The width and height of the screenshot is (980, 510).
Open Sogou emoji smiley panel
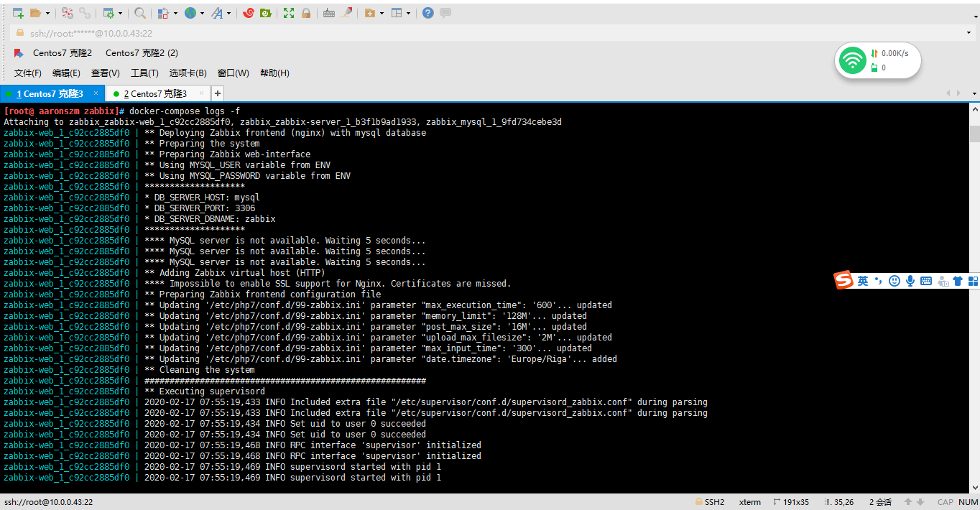[x=895, y=281]
